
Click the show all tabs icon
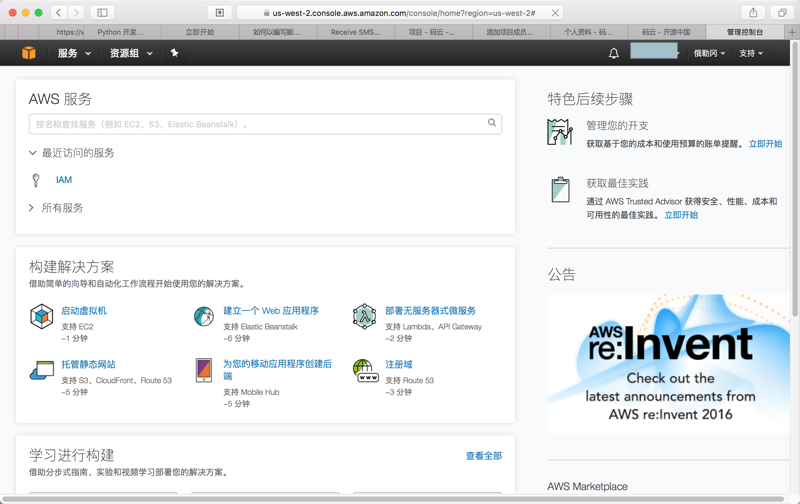coord(782,13)
